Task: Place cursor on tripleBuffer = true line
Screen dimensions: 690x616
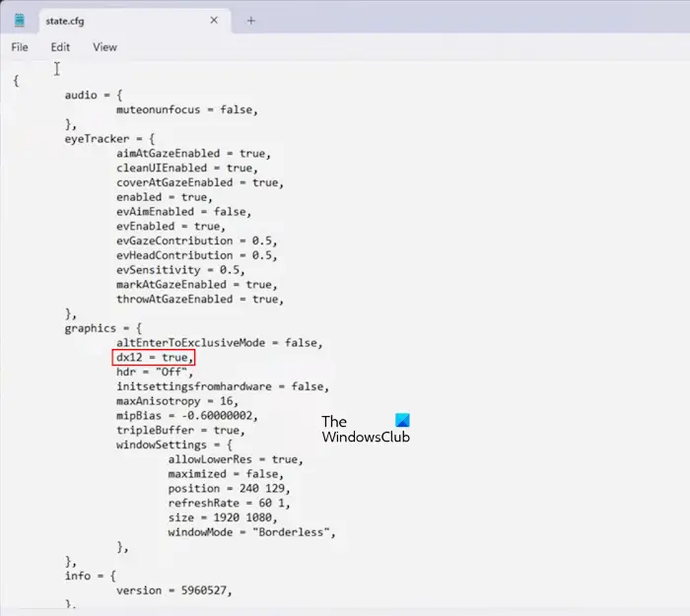Action: click(180, 430)
